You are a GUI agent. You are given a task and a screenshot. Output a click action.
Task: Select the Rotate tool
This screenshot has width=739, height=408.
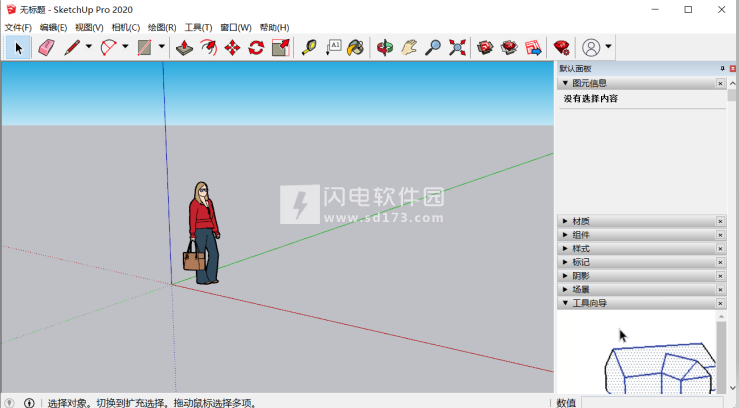pos(256,48)
